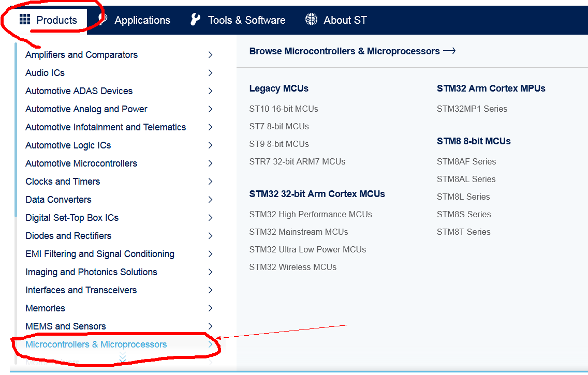Expand chevron for Data Converters
The height and width of the screenshot is (375, 588).
click(210, 200)
